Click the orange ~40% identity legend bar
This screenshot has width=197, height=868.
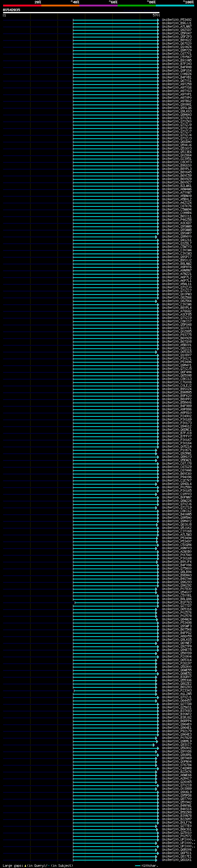point(60,6)
